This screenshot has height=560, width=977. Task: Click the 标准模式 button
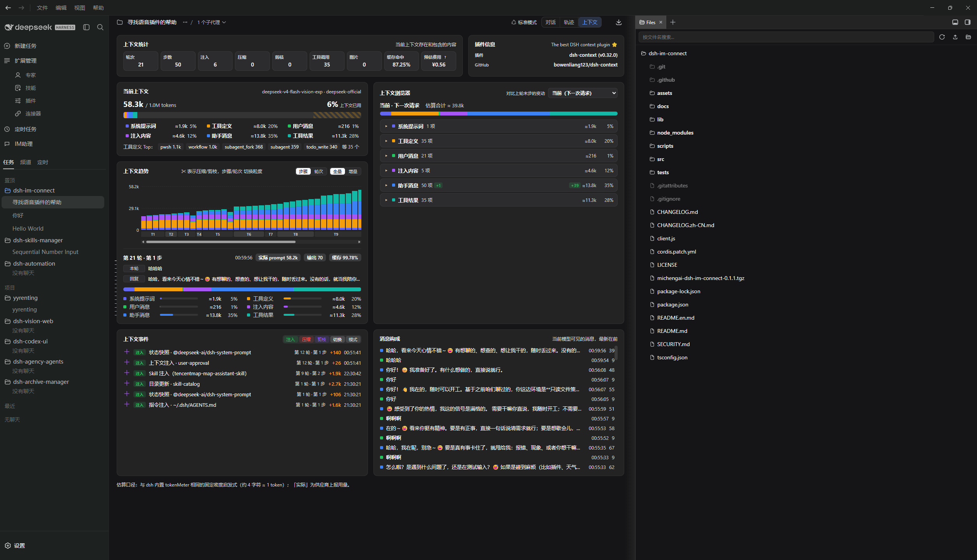524,22
